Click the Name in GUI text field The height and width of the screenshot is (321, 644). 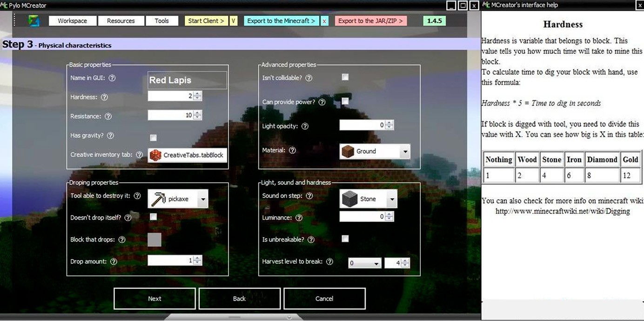coord(187,80)
